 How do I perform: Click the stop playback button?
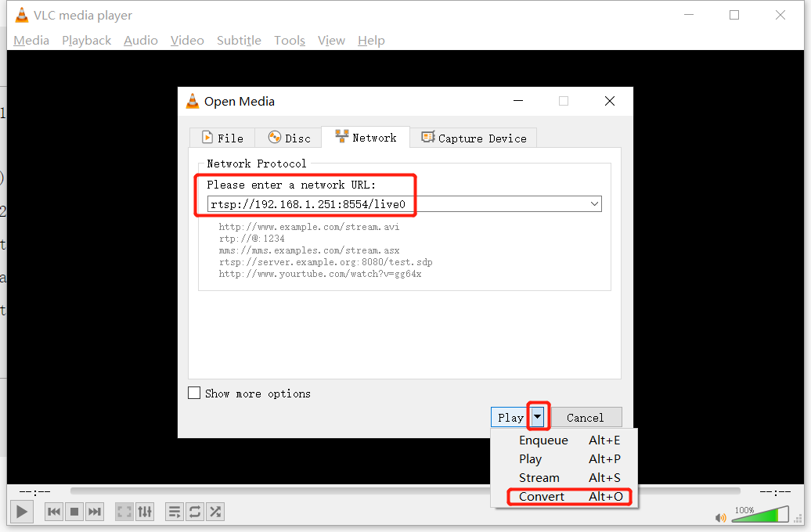click(74, 512)
